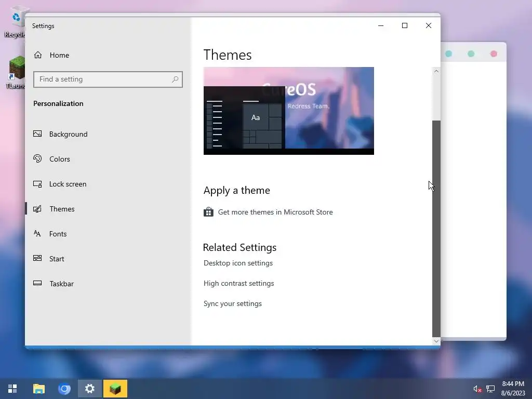Open High contrast settings link
The height and width of the screenshot is (399, 532).
pyautogui.click(x=239, y=283)
